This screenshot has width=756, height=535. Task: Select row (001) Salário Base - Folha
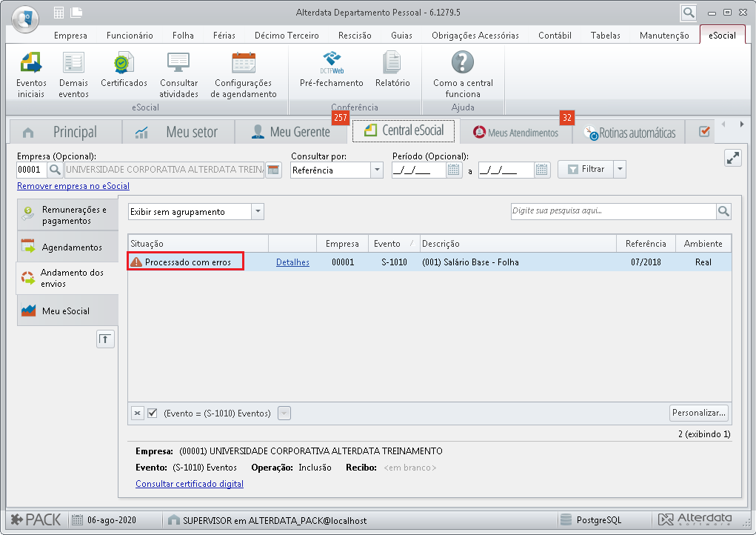tap(429, 262)
